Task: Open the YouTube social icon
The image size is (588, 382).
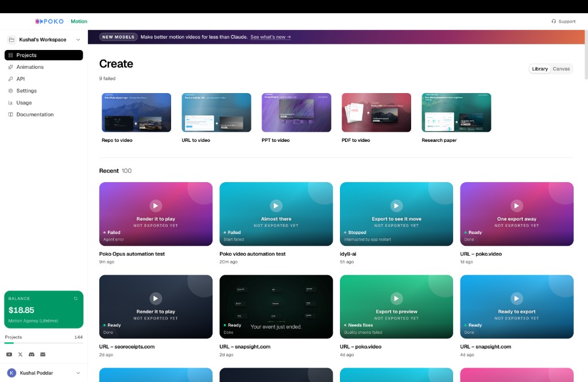Action: [9, 354]
